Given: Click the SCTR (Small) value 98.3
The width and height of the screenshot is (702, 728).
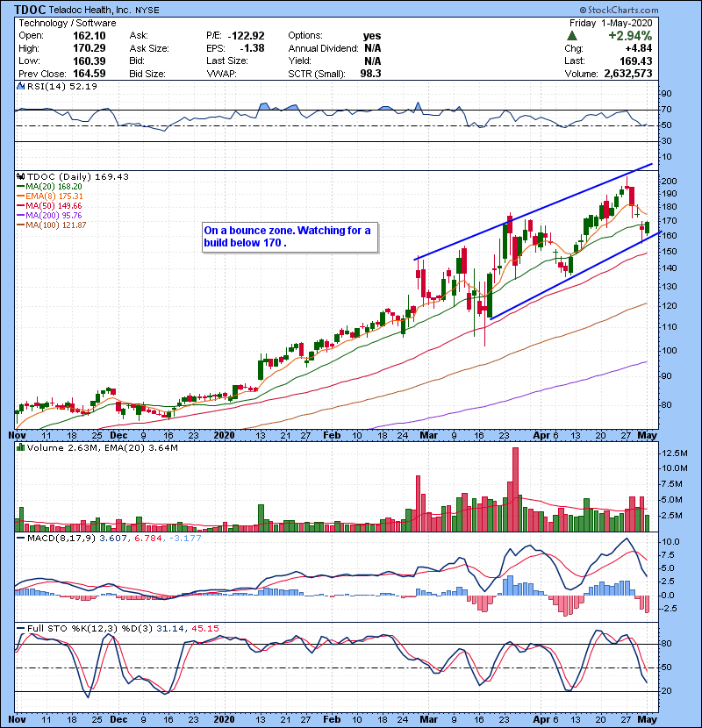Looking at the screenshot, I should pos(371,74).
